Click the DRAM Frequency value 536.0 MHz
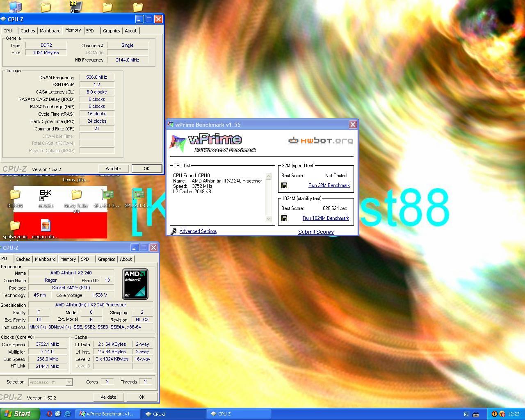Screen dimensions: 525x420 click(97, 77)
